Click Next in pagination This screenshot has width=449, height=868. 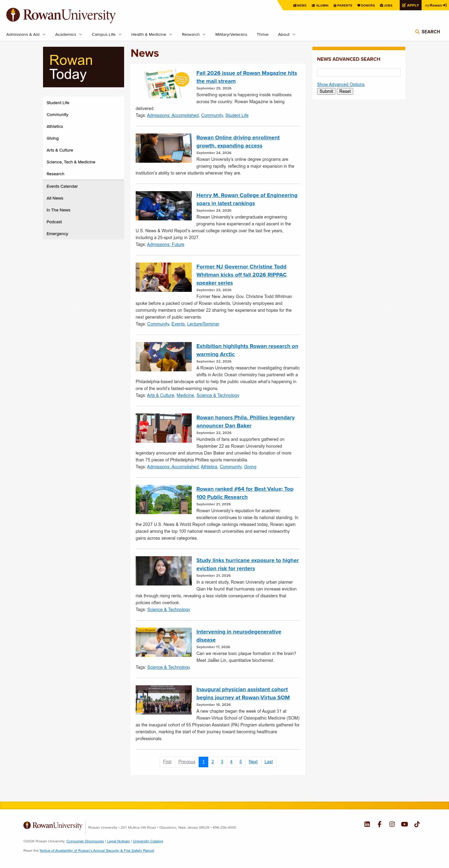click(253, 761)
